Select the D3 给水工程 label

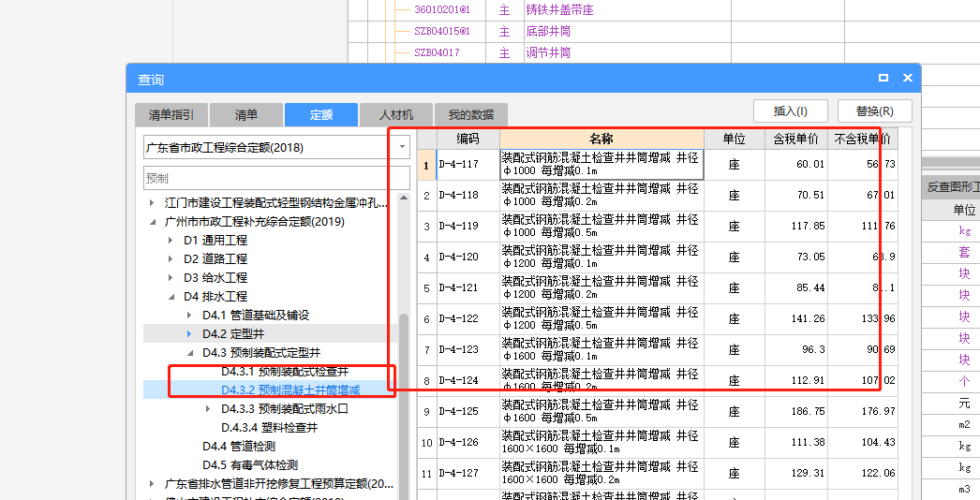[215, 278]
